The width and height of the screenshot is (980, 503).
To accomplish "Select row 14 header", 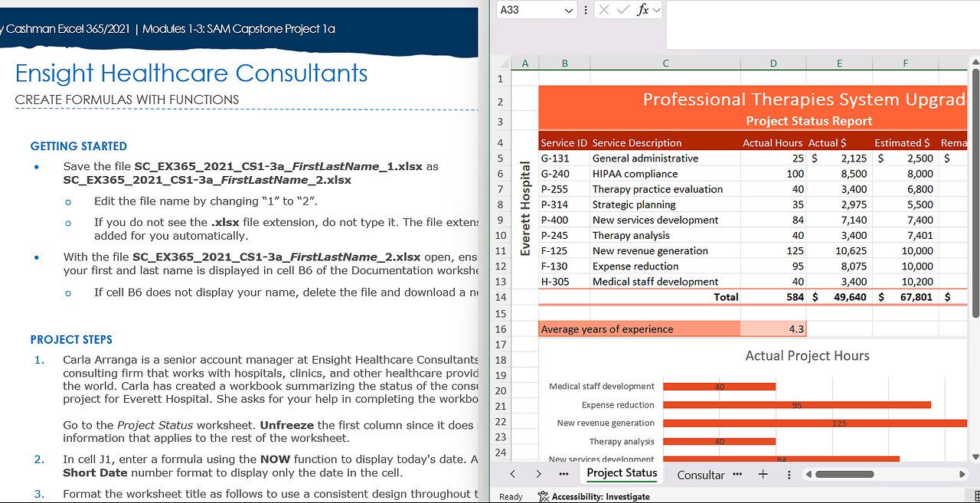I will click(501, 297).
